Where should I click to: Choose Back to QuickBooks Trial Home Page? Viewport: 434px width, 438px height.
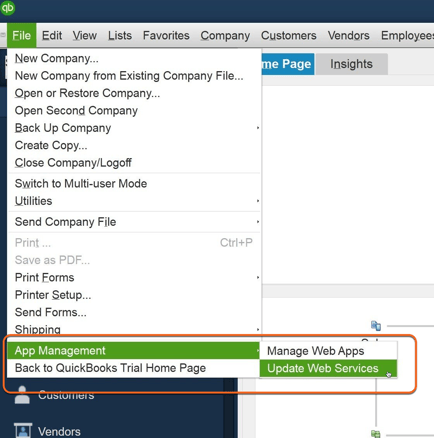pyautogui.click(x=134, y=368)
